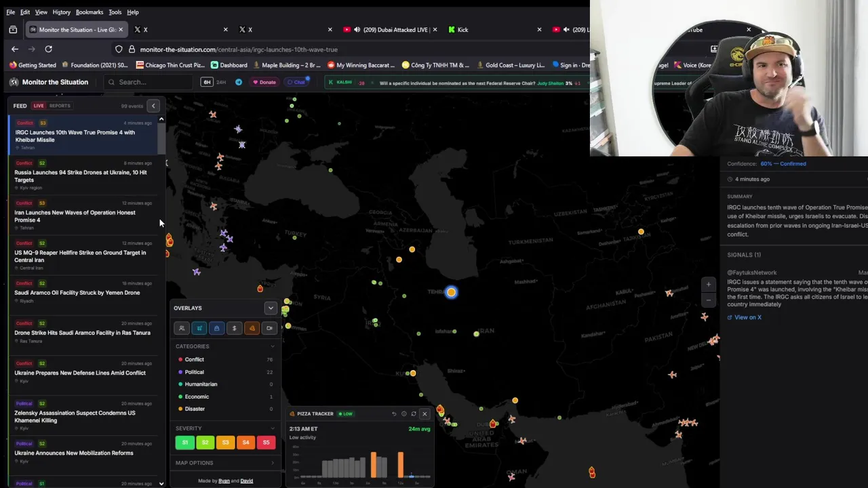Switch to the feed REPORTS tab
This screenshot has height=488, width=868.
click(x=60, y=106)
